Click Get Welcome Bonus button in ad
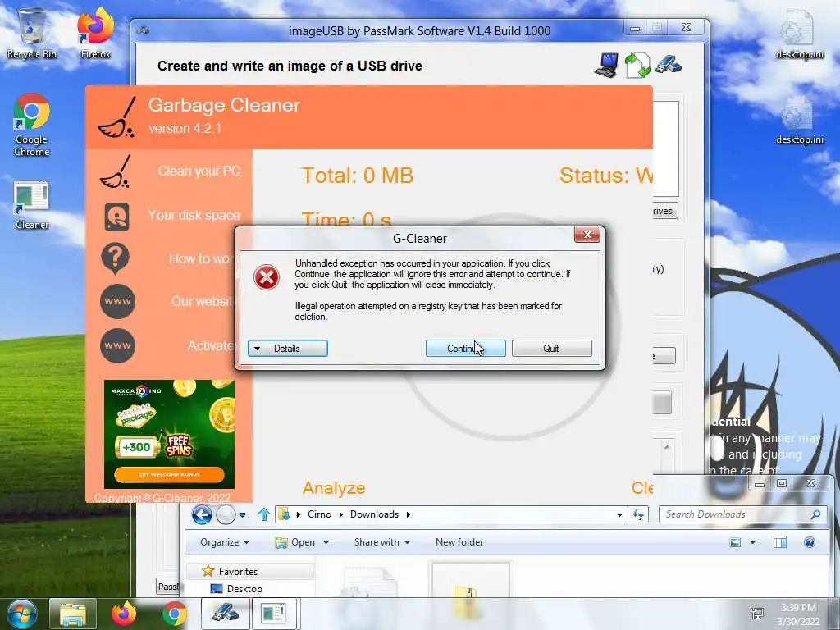Image resolution: width=840 pixels, height=630 pixels. point(169,474)
